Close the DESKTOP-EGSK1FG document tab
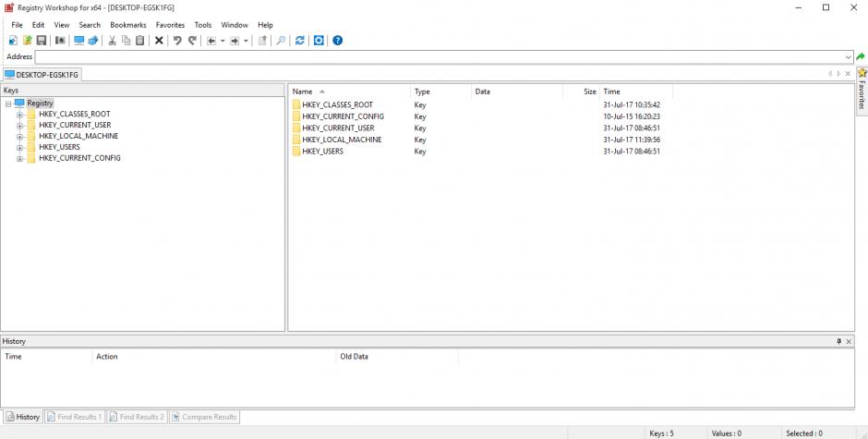868x439 pixels. pyautogui.click(x=848, y=74)
